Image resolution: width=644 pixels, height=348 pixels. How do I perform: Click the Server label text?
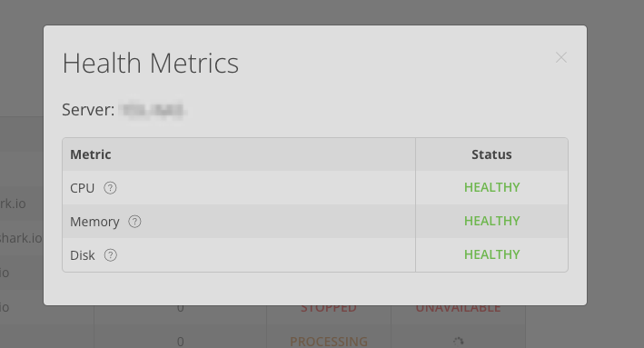click(x=88, y=110)
